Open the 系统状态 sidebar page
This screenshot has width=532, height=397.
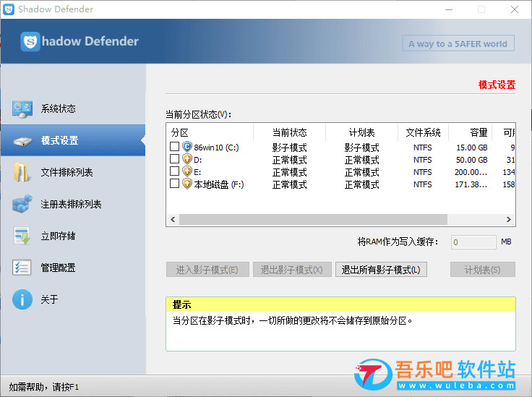tap(73, 108)
